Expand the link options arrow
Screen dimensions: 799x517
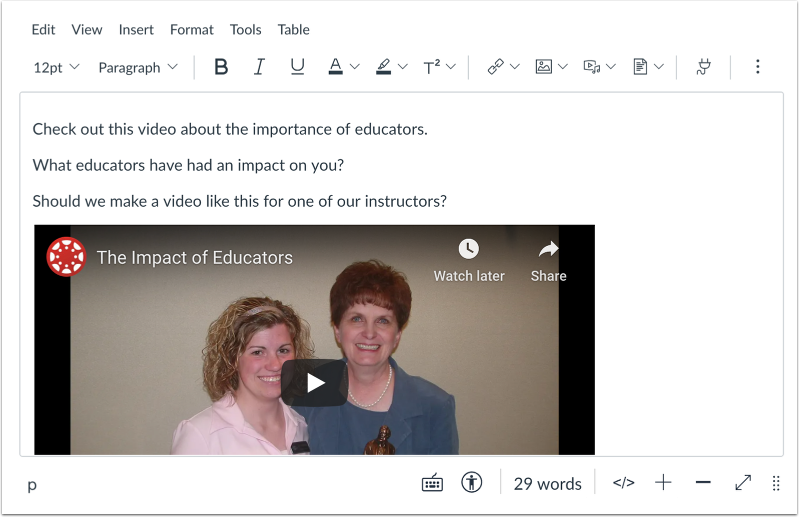(515, 67)
